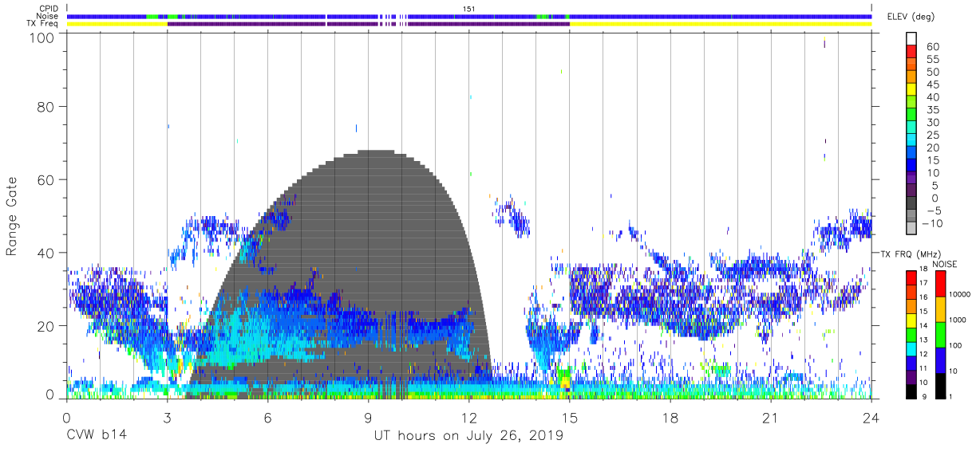Pick the dark gray segment of ELEV bar
The height and width of the screenshot is (452, 980).
click(911, 204)
